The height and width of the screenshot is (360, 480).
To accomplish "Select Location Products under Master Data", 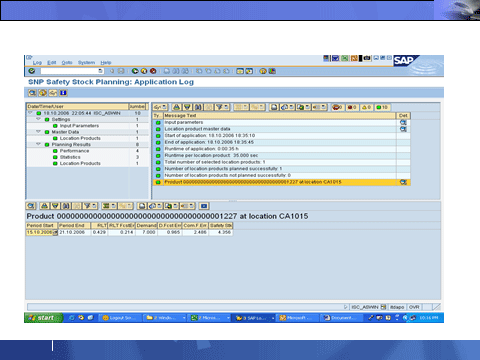I will pos(80,138).
